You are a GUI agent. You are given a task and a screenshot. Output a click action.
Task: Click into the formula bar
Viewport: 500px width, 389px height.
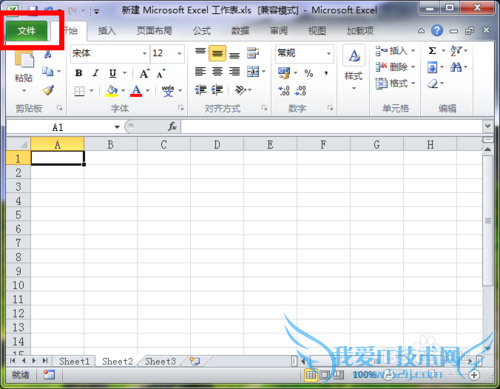pos(332,127)
